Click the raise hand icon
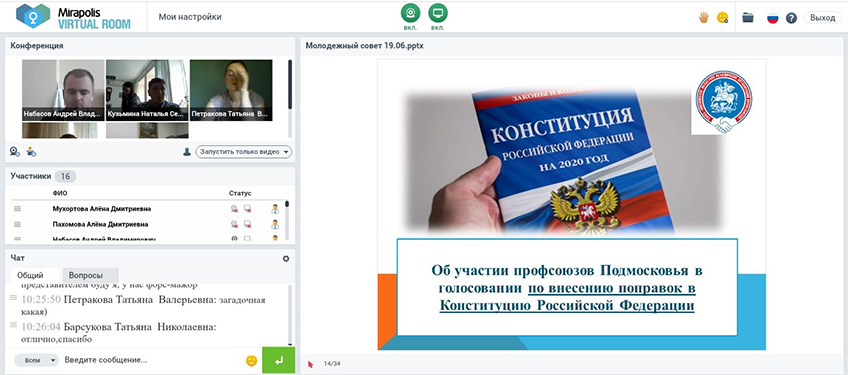 pyautogui.click(x=704, y=17)
